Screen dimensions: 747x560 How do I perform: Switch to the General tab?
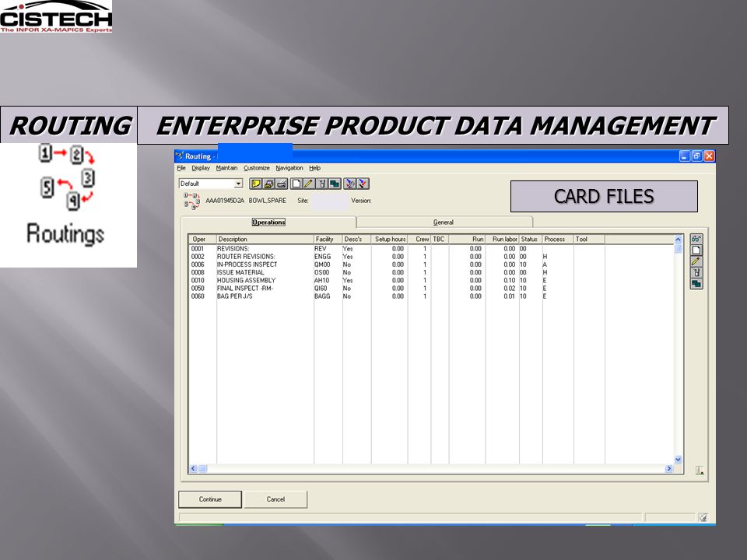[x=444, y=222]
